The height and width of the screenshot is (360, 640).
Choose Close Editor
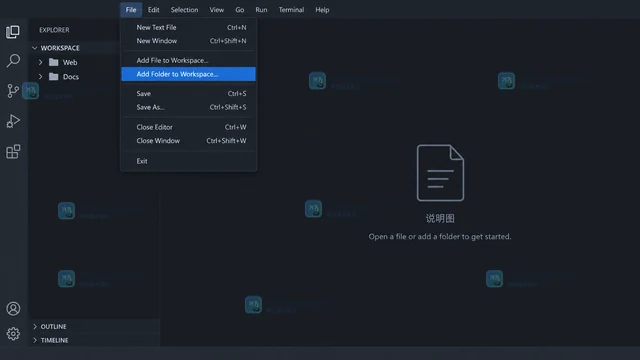(x=189, y=127)
